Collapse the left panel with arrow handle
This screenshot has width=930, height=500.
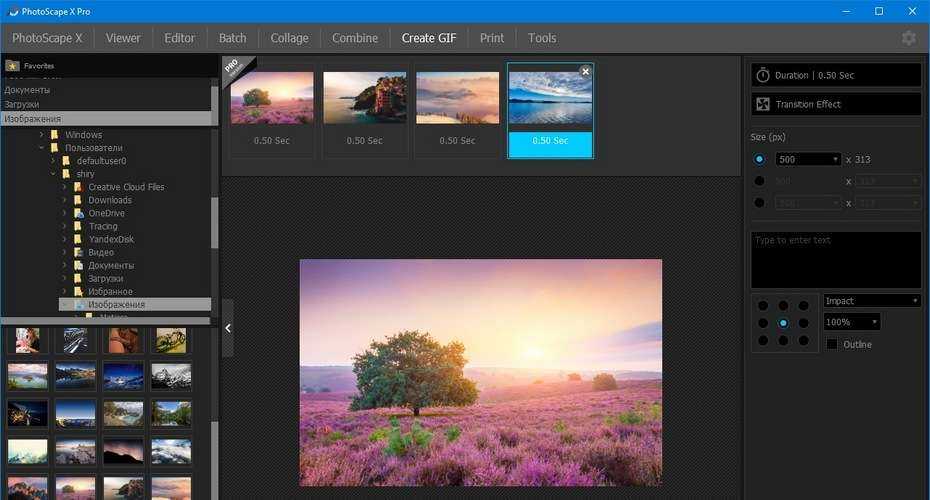point(227,328)
